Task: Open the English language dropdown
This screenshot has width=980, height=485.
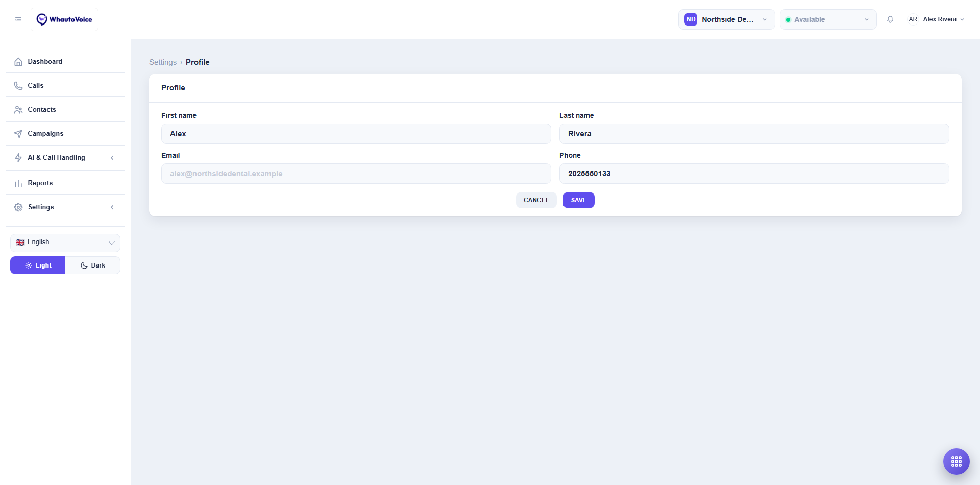Action: point(65,243)
